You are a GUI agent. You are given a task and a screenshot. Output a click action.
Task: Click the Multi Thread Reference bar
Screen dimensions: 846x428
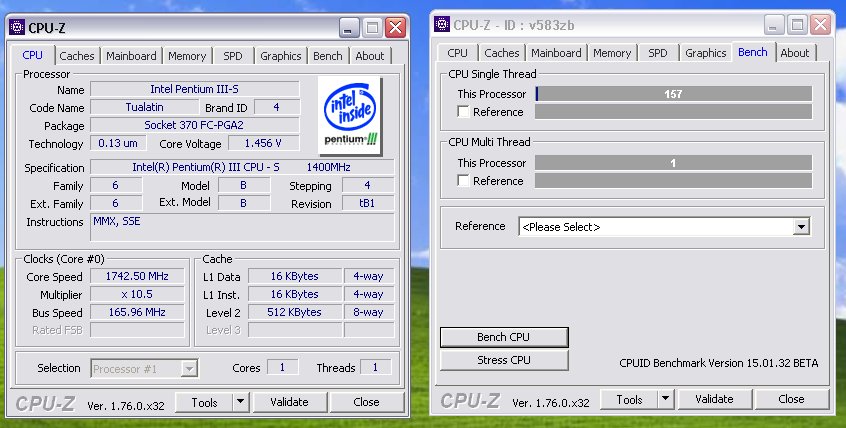point(673,181)
